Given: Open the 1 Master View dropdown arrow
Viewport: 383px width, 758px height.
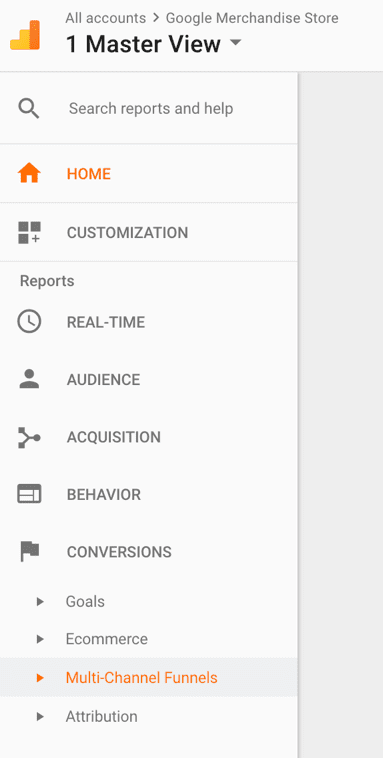Looking at the screenshot, I should pyautogui.click(x=235, y=43).
